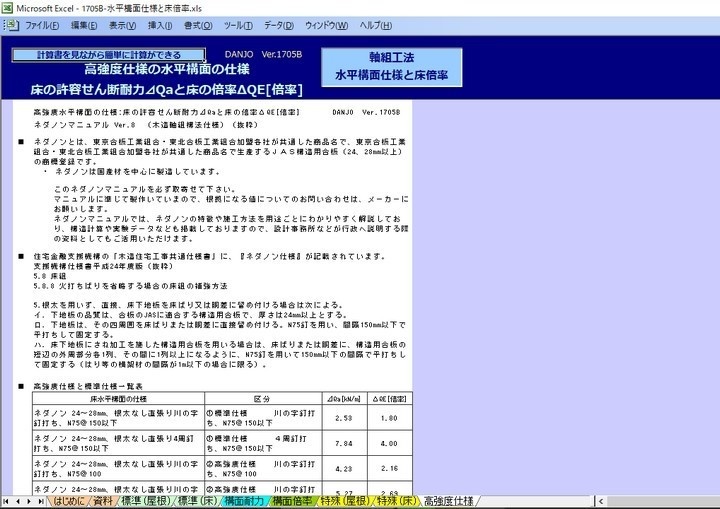This screenshot has width=720, height=509.
Task: Select the 2.53 value cell
Action: [x=344, y=418]
